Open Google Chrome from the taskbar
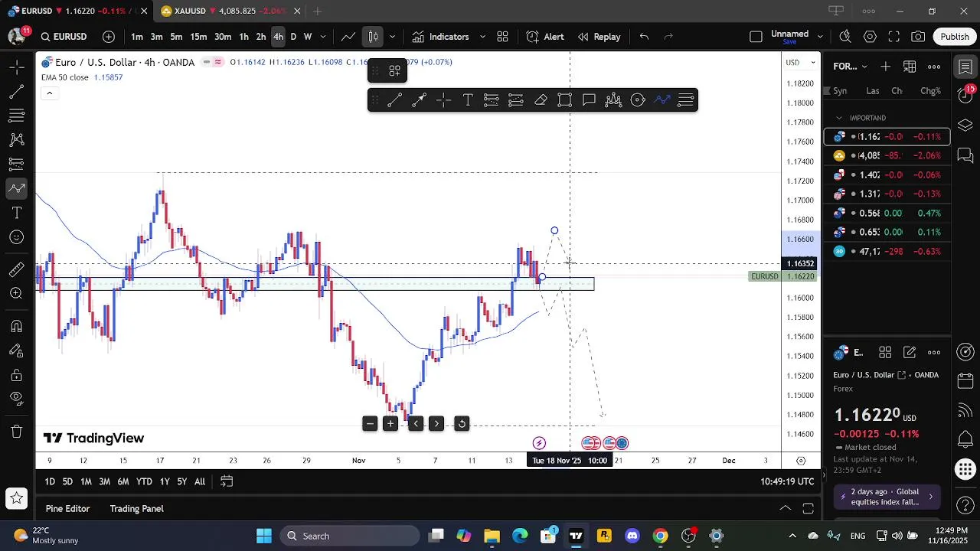This screenshot has width=980, height=551. pos(660,536)
